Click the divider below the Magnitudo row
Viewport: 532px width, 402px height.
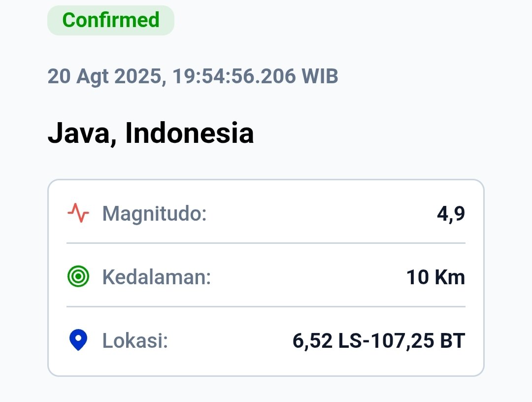coord(266,243)
